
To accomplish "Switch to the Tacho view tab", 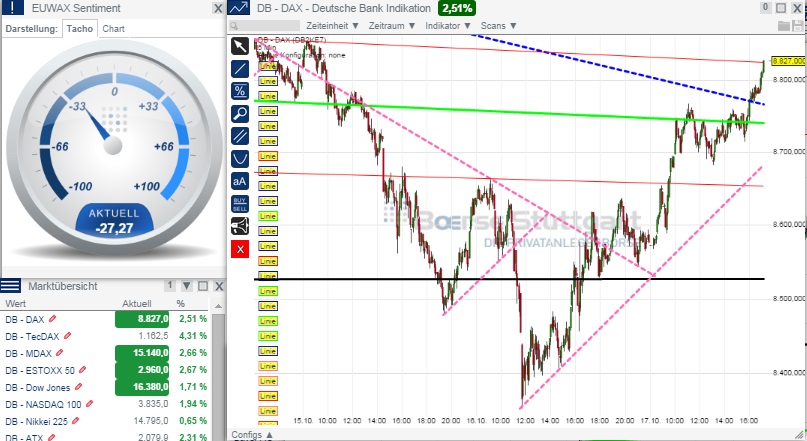I will (x=80, y=29).
